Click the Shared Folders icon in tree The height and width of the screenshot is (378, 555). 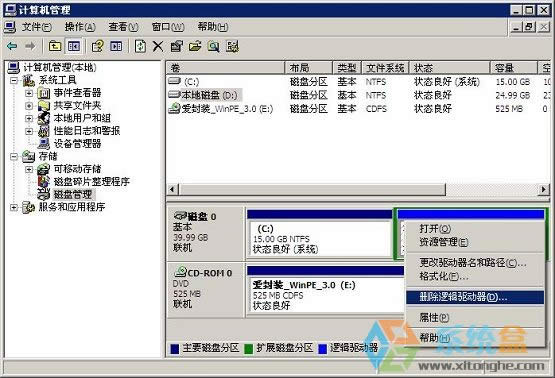point(44,105)
